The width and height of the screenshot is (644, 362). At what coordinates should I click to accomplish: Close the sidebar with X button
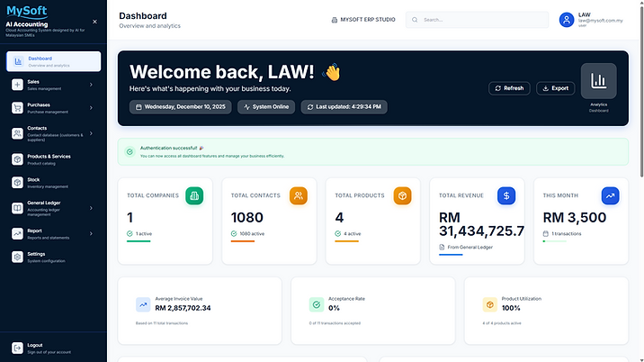click(94, 22)
